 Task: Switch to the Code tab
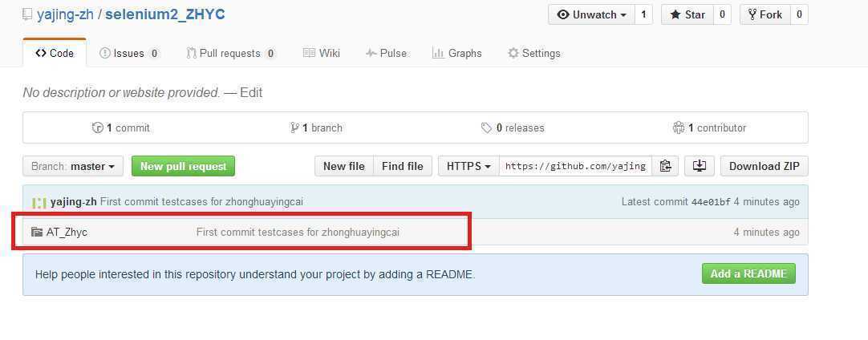(55, 53)
